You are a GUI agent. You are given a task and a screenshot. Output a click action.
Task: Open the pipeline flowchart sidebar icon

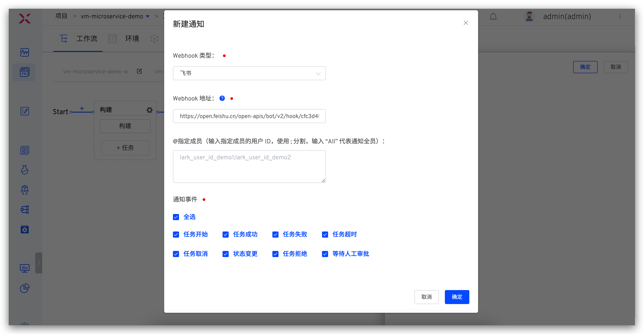click(24, 209)
